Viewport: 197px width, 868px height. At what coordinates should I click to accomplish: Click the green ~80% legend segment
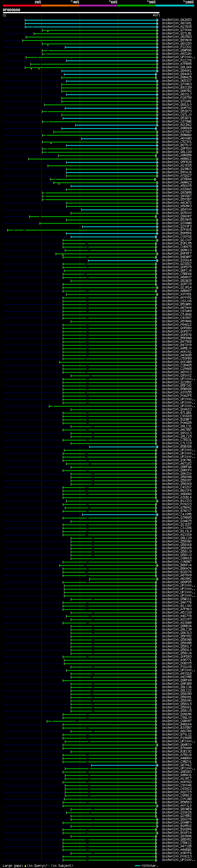point(137,6)
